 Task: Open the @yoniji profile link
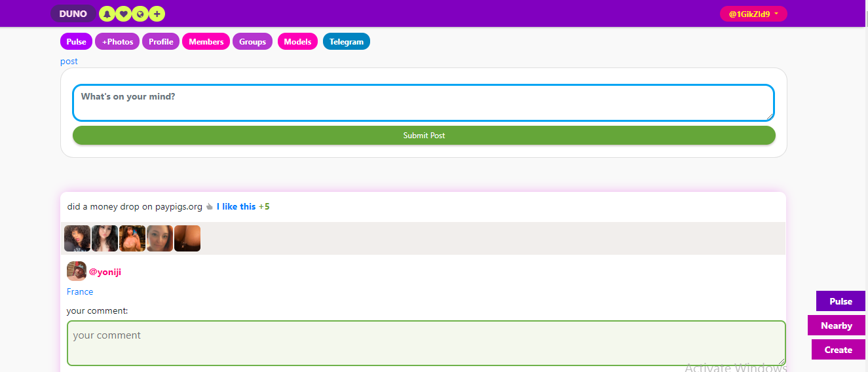tap(105, 272)
